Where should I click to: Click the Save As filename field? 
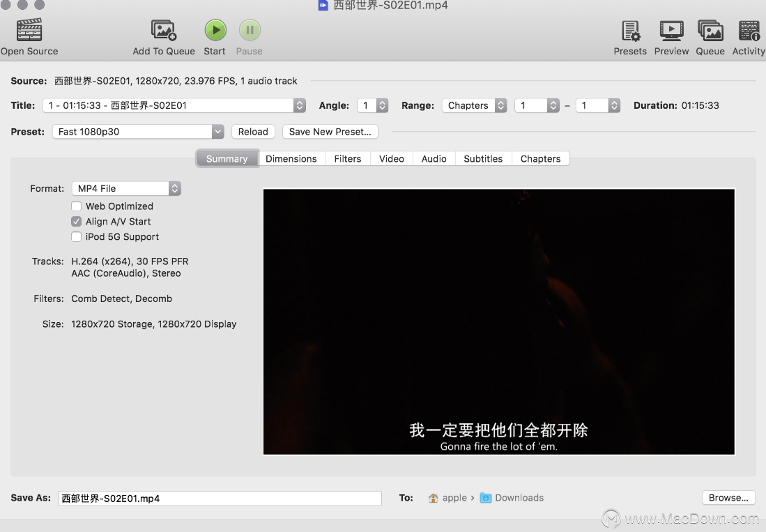tap(220, 499)
